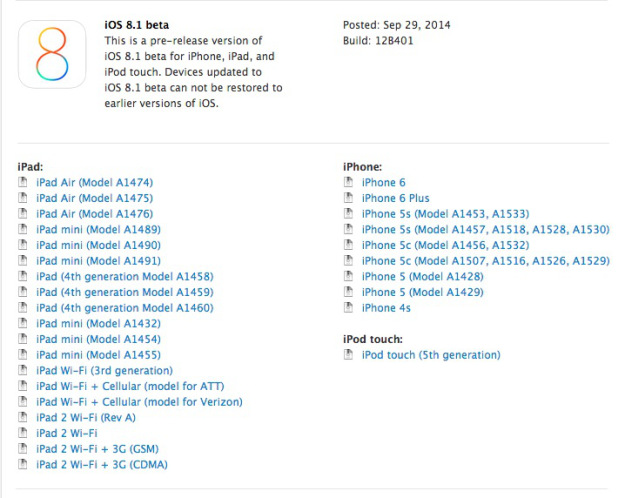Click the iOS 8 logo icon
Viewport: 625px width, 498px height.
tap(52, 53)
